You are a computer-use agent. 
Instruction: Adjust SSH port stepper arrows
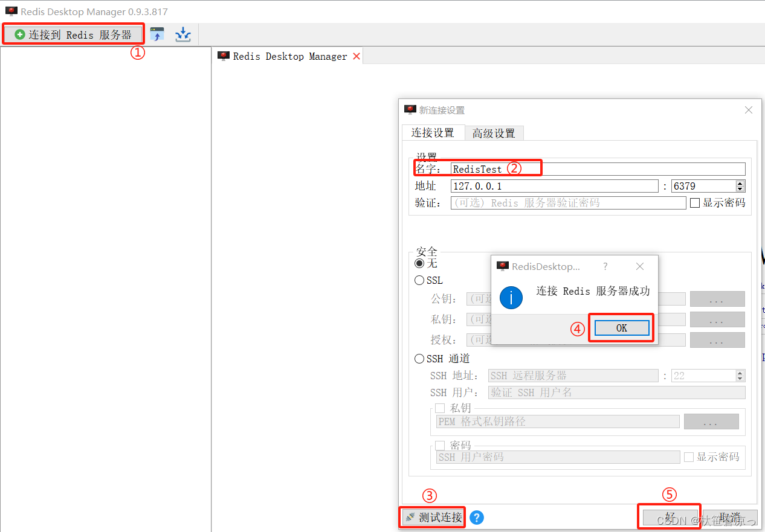pyautogui.click(x=740, y=376)
